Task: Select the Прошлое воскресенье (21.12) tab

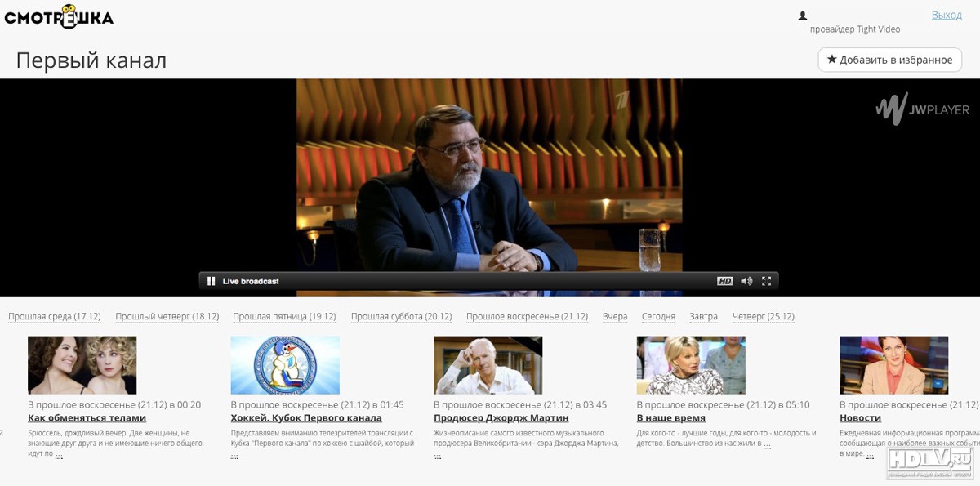Action: point(527,317)
